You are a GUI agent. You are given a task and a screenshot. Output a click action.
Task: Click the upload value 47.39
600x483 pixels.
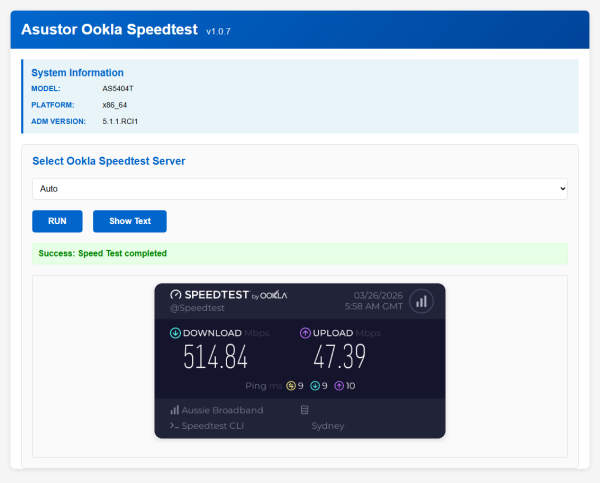(x=340, y=357)
